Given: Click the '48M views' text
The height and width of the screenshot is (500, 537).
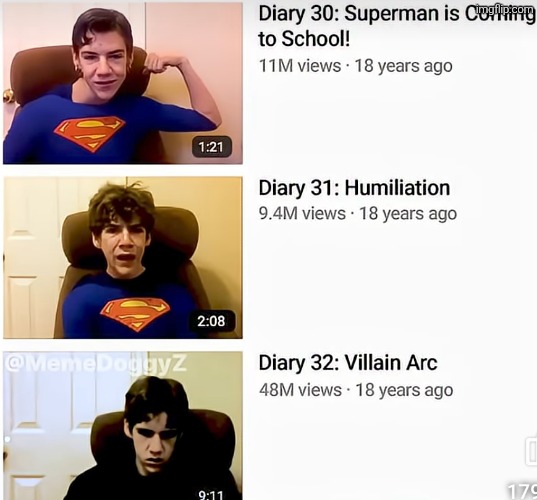Looking at the screenshot, I should point(300,390).
